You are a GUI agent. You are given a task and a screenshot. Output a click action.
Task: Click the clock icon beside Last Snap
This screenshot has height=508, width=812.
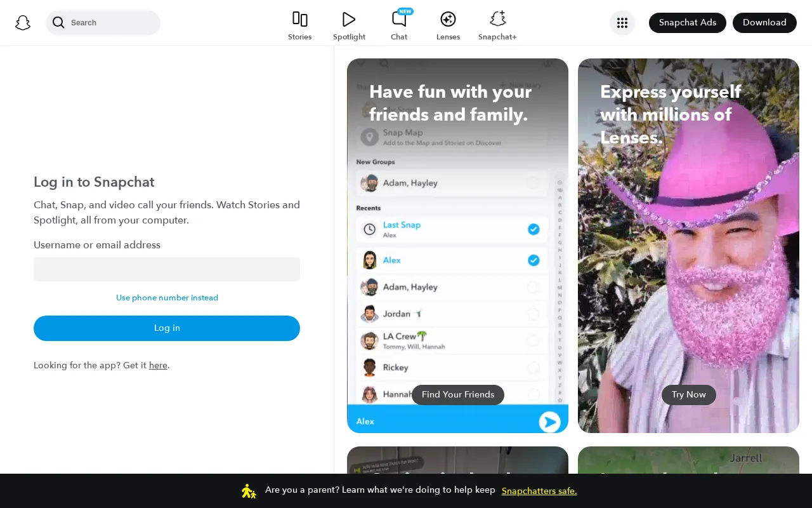tap(369, 229)
